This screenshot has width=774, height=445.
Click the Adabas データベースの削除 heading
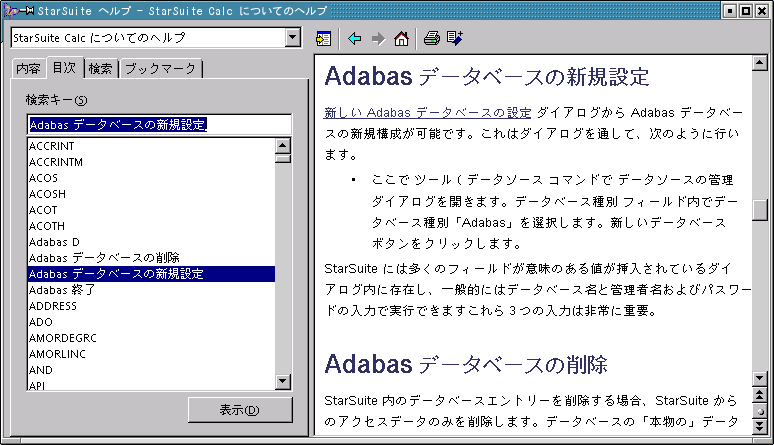[465, 365]
